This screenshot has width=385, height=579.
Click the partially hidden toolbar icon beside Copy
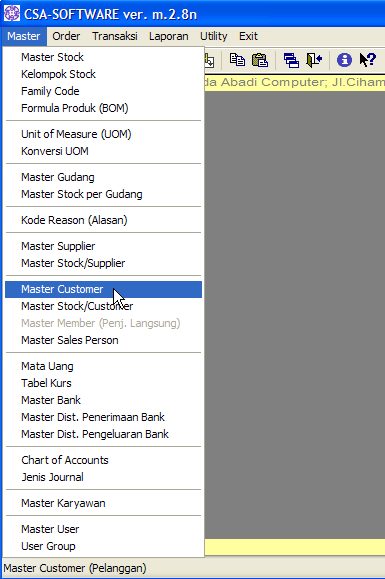click(209, 60)
